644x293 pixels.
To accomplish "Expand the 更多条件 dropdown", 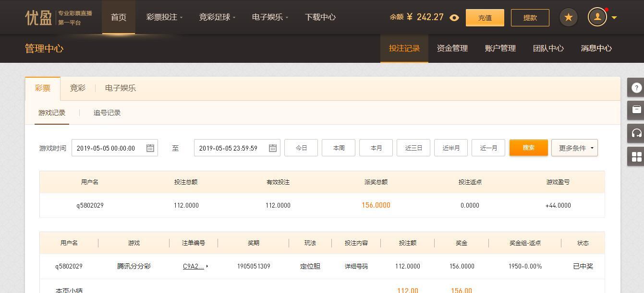I will pyautogui.click(x=574, y=148).
